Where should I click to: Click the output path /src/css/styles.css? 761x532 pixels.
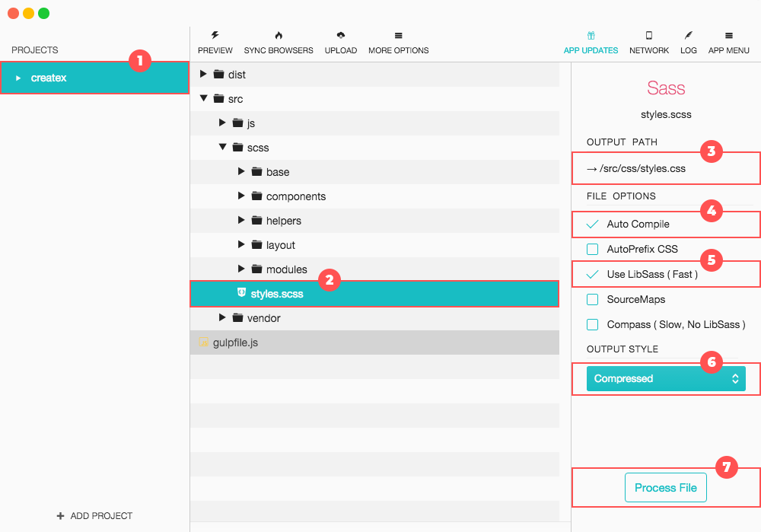click(642, 169)
